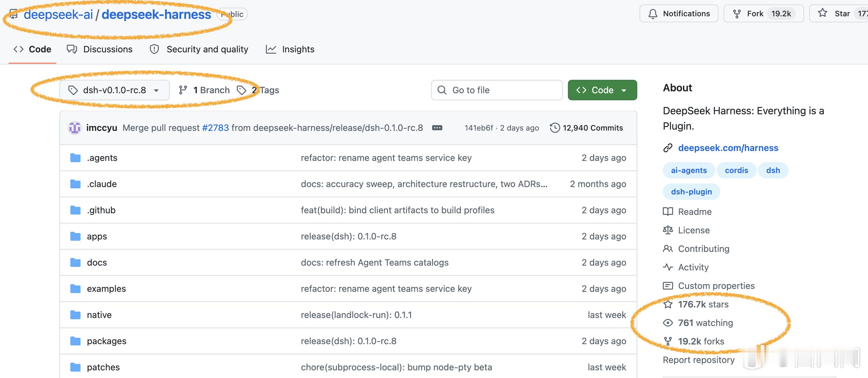Open commit hash 141eb6f

click(479, 128)
